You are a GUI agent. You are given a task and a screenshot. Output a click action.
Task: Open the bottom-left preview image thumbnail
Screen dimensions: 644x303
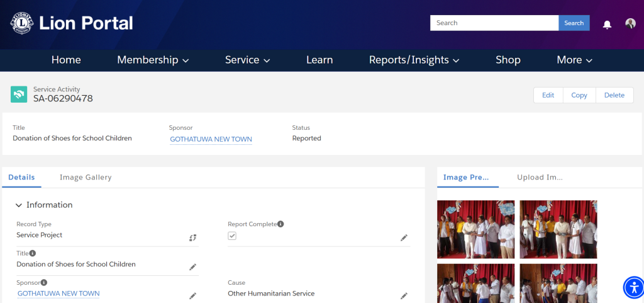(475, 283)
